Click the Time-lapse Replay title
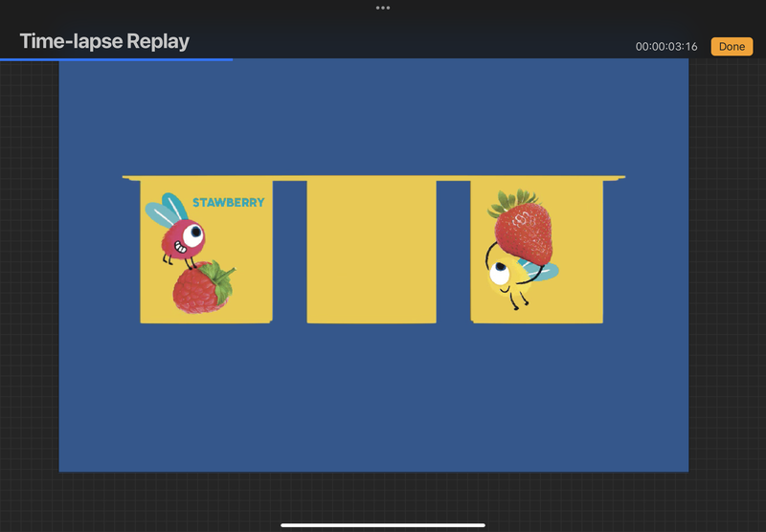 (x=104, y=41)
